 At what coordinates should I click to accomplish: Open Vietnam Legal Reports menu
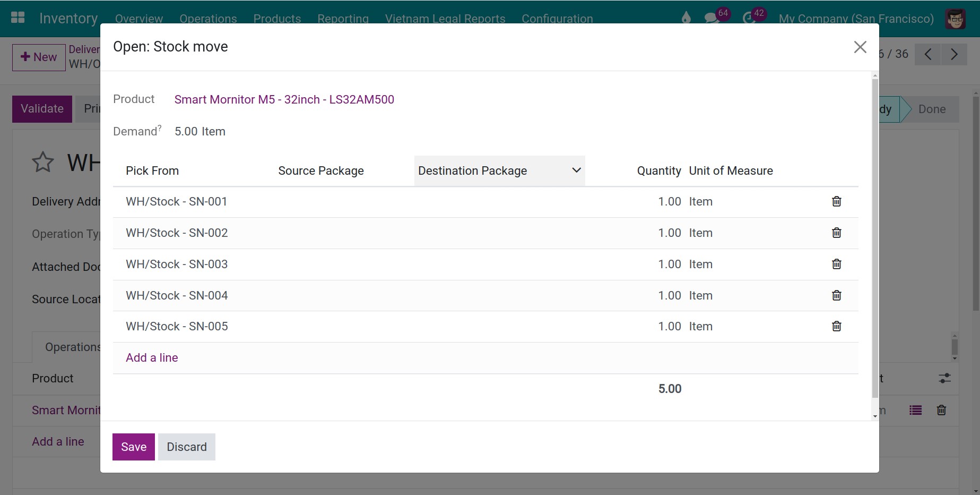445,19
